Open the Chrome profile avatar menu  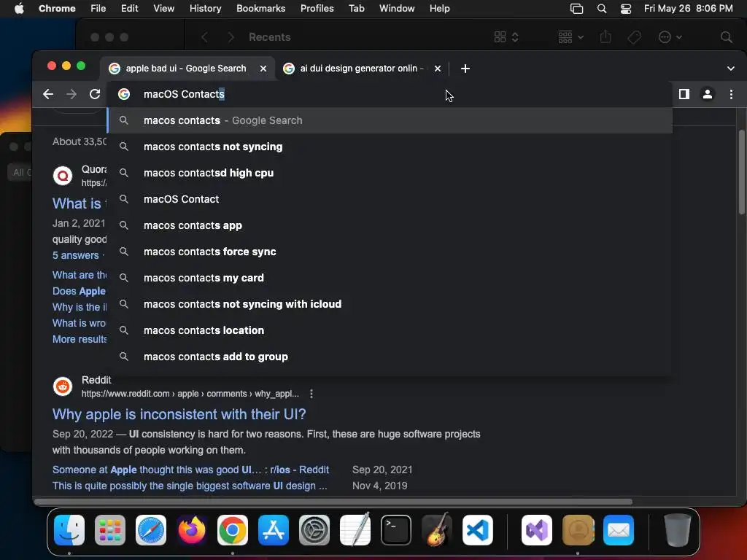(708, 94)
